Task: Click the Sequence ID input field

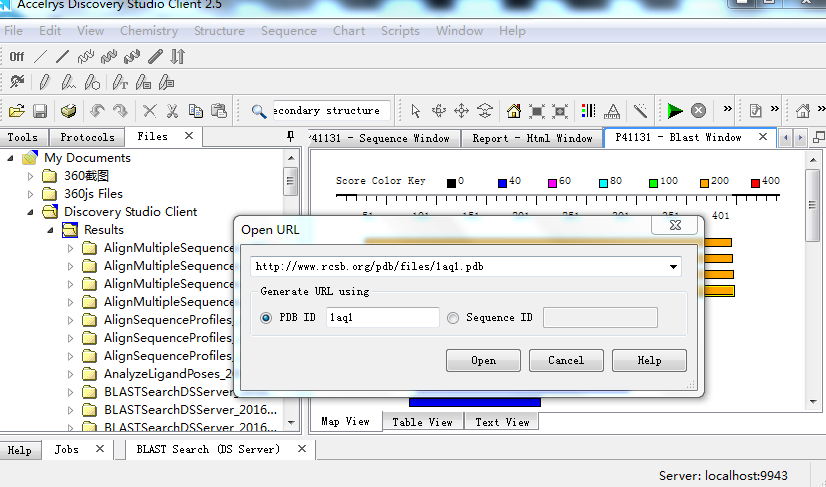Action: pos(600,317)
